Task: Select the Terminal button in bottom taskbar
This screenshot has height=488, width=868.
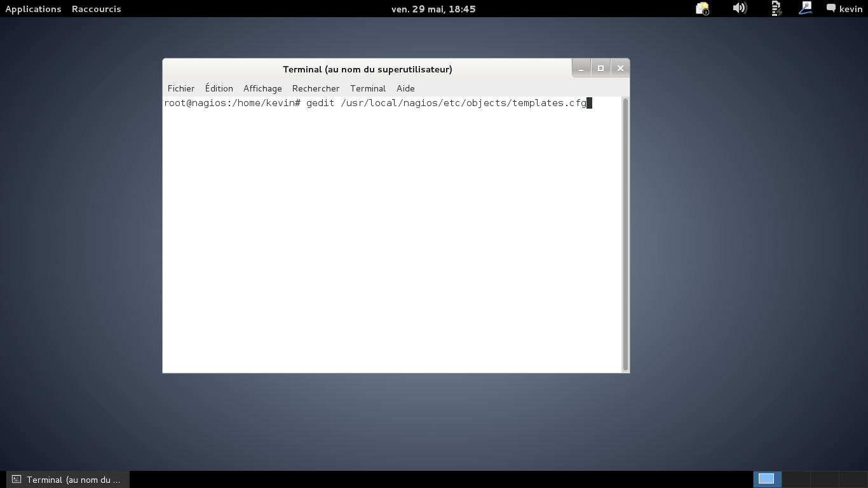Action: (x=68, y=479)
